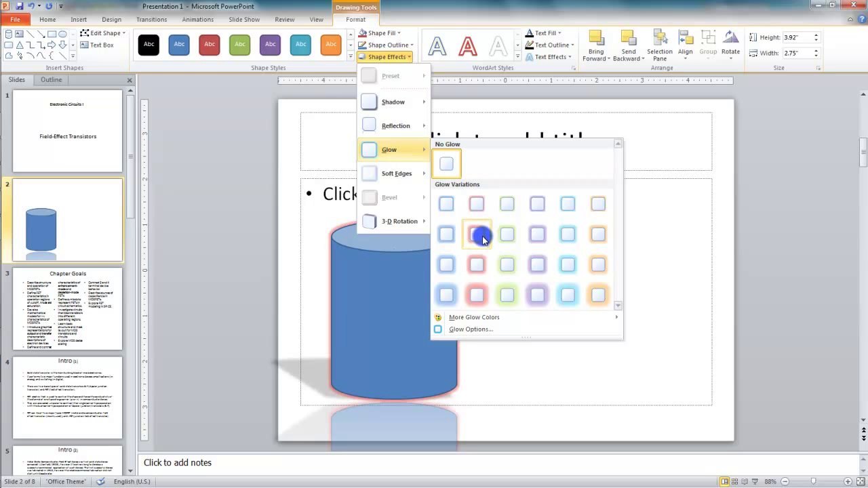Image resolution: width=868 pixels, height=488 pixels.
Task: Choose the No Glow option
Action: [x=446, y=163]
